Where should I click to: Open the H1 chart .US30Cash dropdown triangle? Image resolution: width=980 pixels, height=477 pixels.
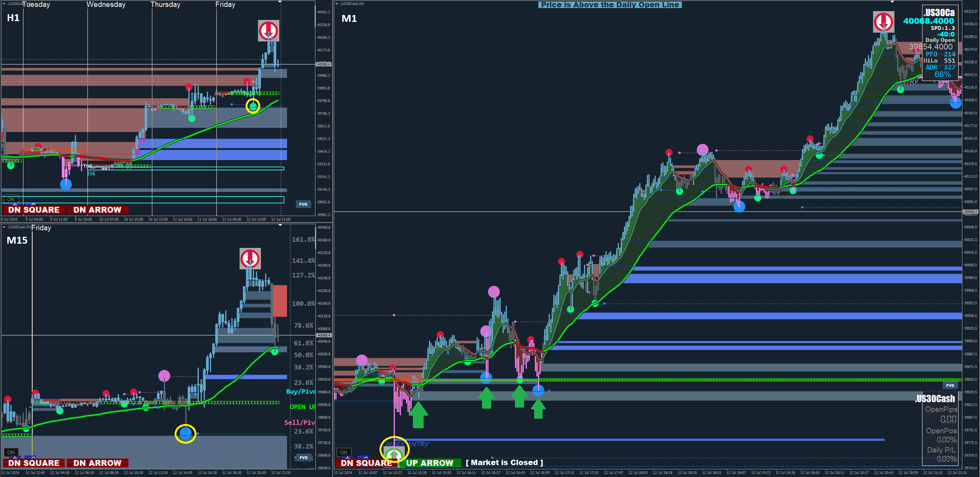click(x=4, y=3)
